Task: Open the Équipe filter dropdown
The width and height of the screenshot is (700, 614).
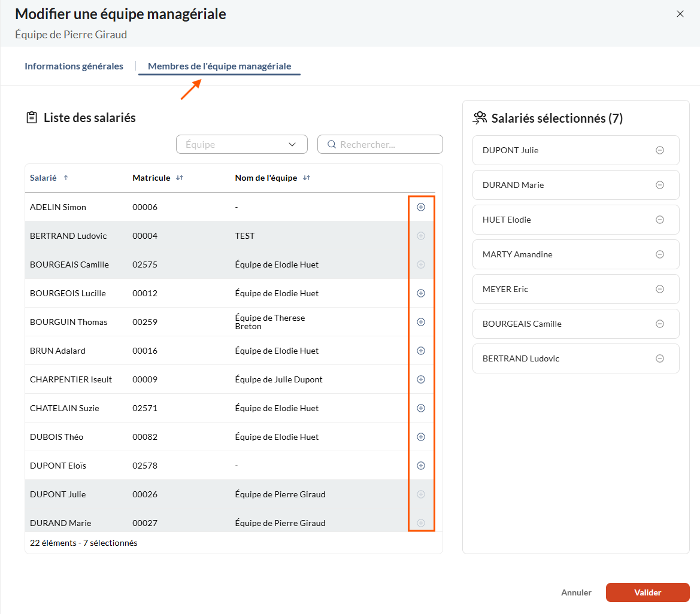Action: pos(241,145)
